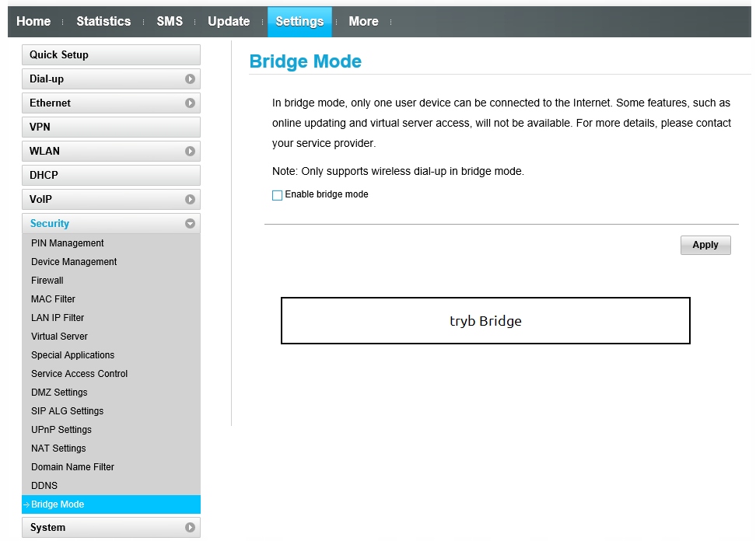Switch to the Statistics tab
The image size is (756, 541).
point(103,22)
